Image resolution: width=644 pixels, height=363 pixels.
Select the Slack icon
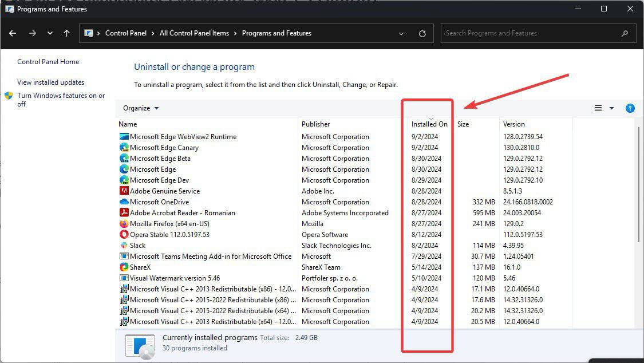[x=124, y=245]
